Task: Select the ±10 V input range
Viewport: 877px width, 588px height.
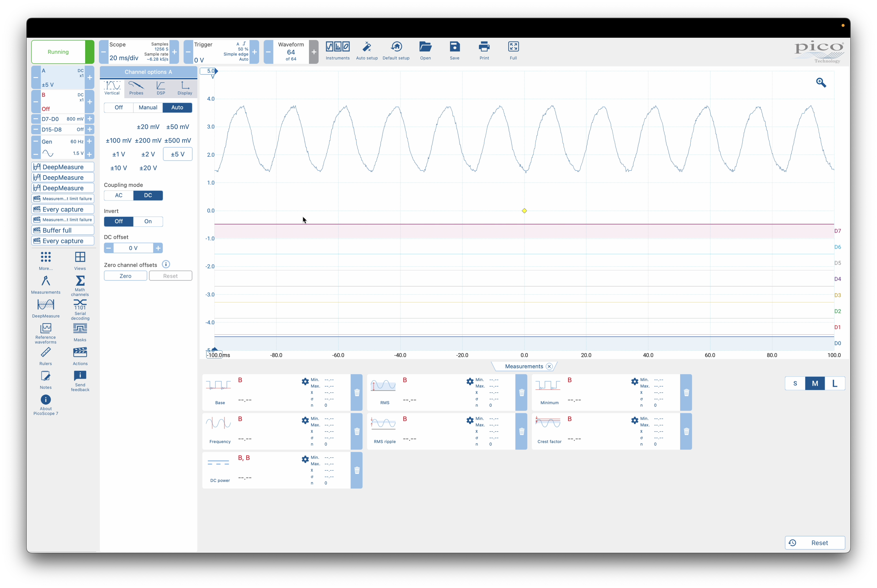Action: (119, 168)
